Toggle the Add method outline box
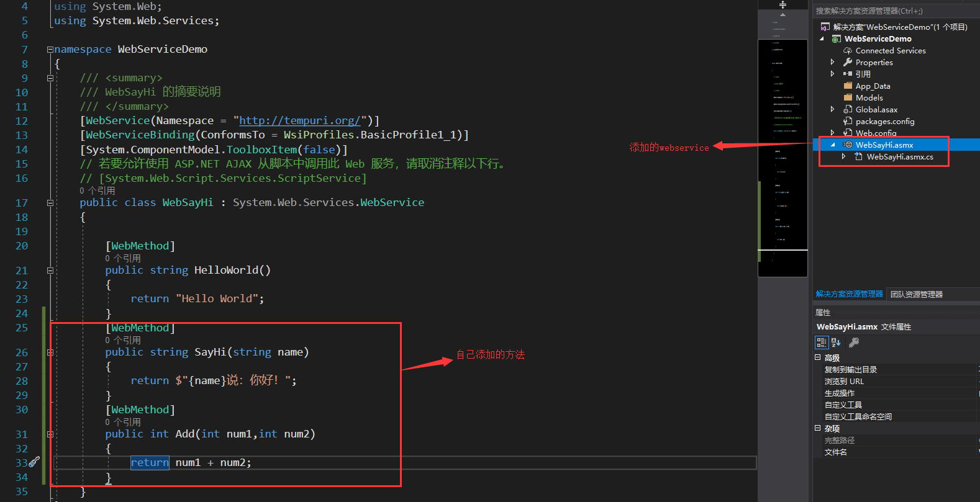The height and width of the screenshot is (502, 980). [50, 434]
